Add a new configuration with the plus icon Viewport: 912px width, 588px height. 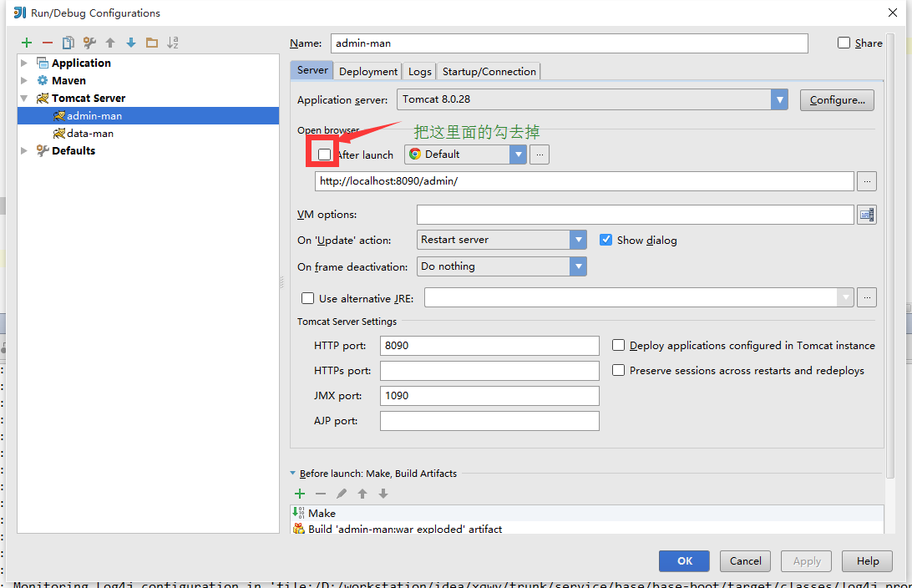(27, 43)
